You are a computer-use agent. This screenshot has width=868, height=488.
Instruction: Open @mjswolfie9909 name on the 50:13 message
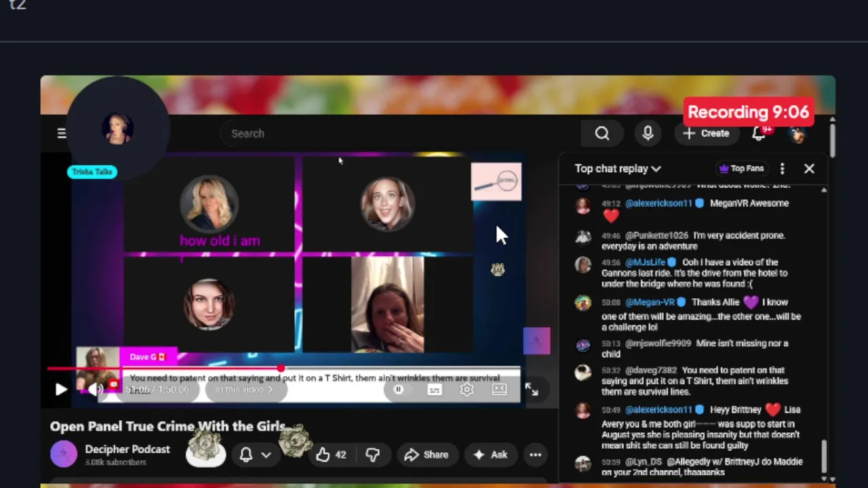(658, 344)
